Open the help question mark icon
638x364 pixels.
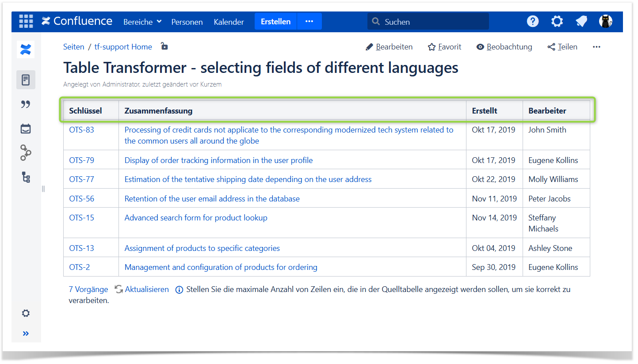[533, 21]
